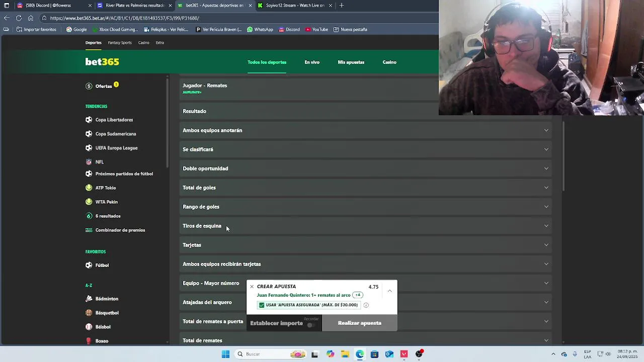Select Fantasy Sports in top menu
This screenshot has width=644, height=362.
(120, 43)
